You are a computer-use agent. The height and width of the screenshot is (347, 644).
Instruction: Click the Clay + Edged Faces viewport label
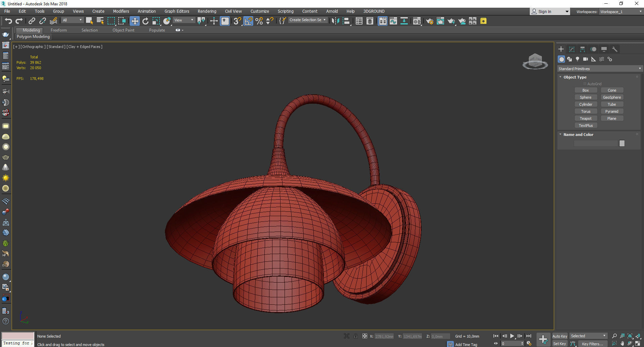tap(84, 47)
